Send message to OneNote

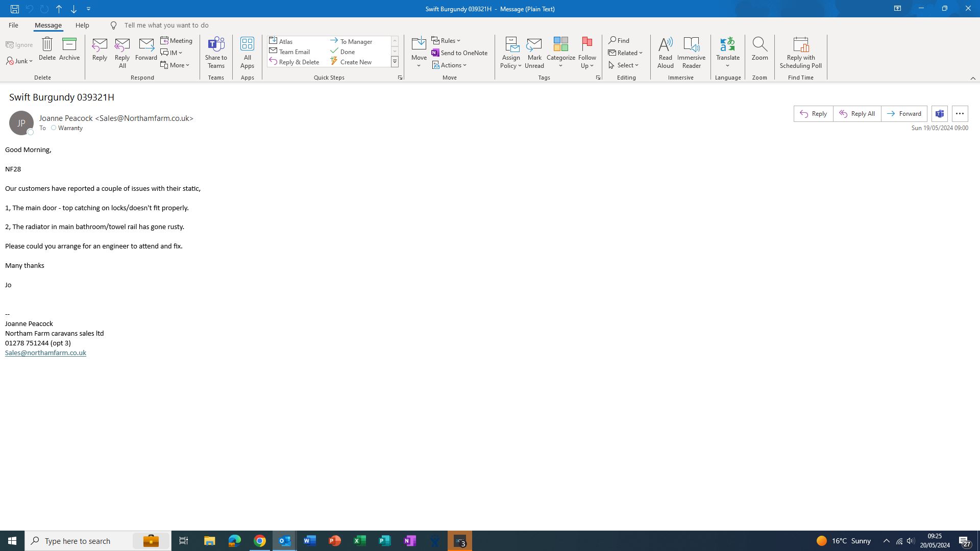pos(459,53)
